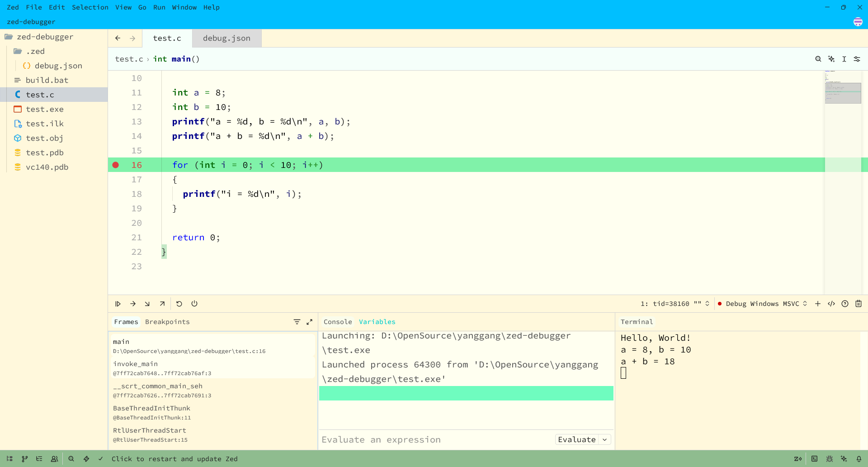Click the Step Into debugger icon

147,304
